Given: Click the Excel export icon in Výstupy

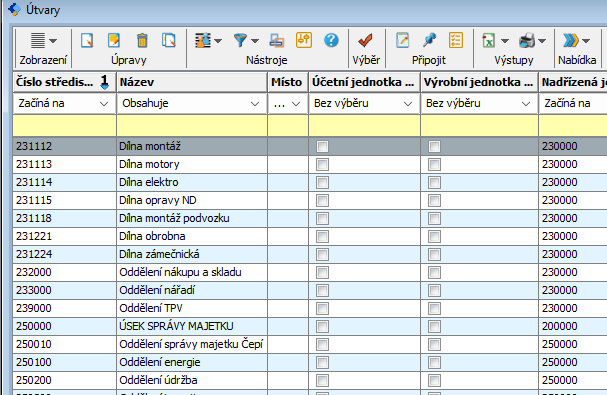Looking at the screenshot, I should 489,40.
